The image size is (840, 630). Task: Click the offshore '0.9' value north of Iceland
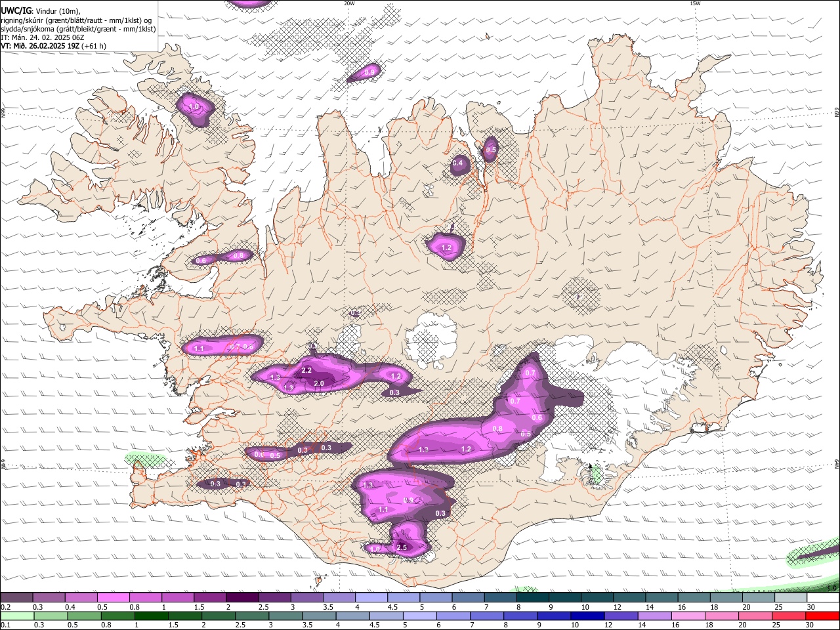point(370,72)
